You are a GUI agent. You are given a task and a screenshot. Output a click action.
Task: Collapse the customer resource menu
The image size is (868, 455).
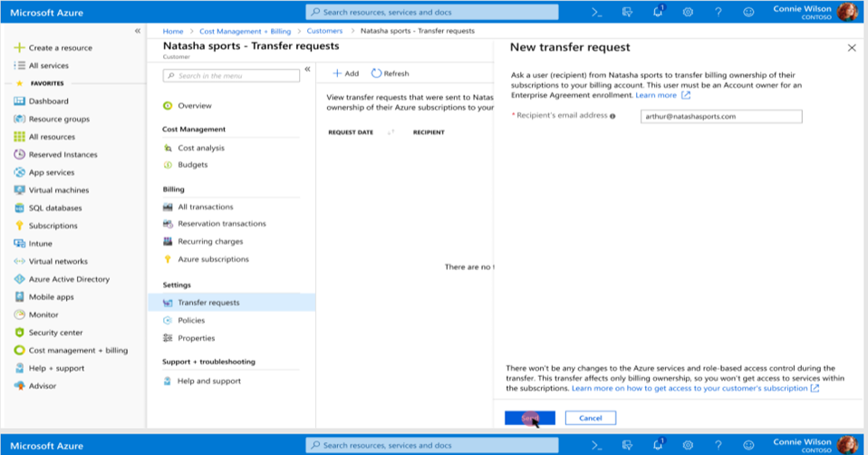pos(307,69)
